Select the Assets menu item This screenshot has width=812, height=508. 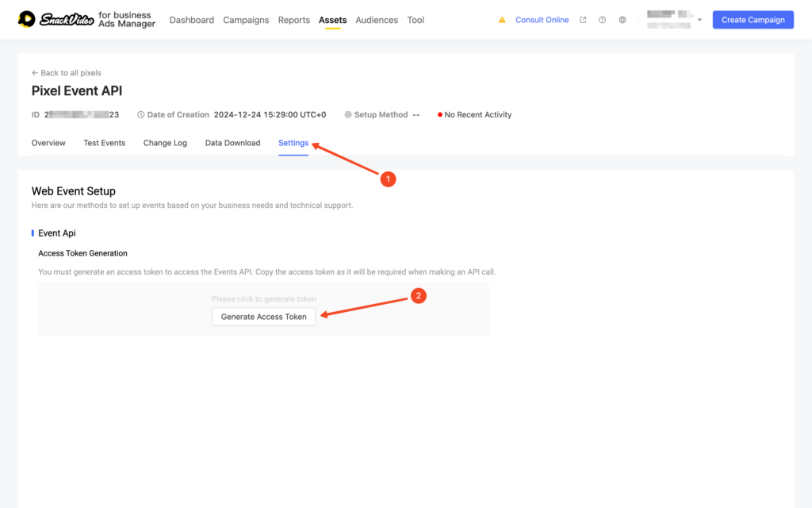click(x=332, y=20)
